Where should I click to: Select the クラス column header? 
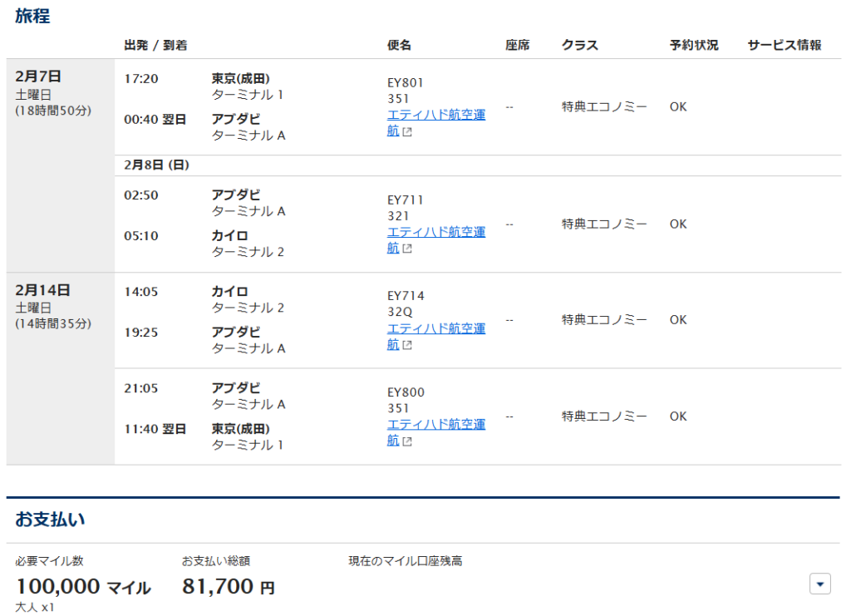tap(579, 45)
